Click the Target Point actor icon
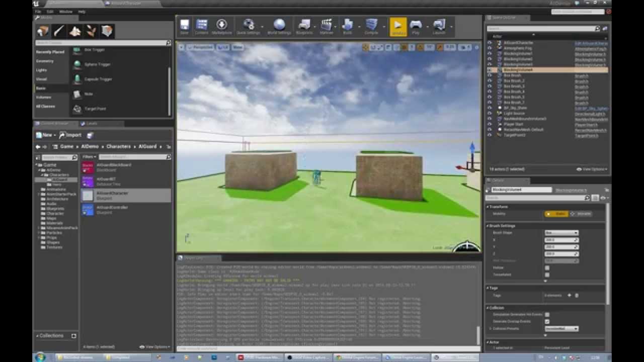 pyautogui.click(x=77, y=109)
